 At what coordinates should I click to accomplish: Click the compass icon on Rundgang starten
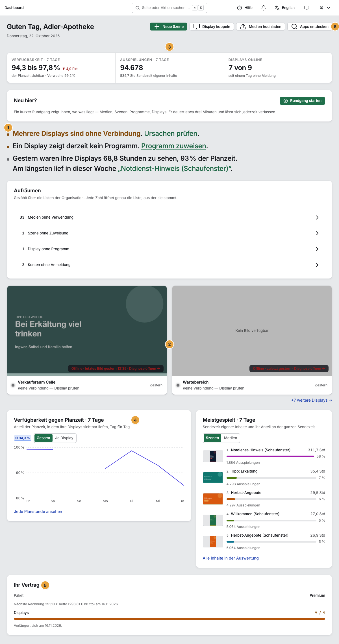pos(286,101)
